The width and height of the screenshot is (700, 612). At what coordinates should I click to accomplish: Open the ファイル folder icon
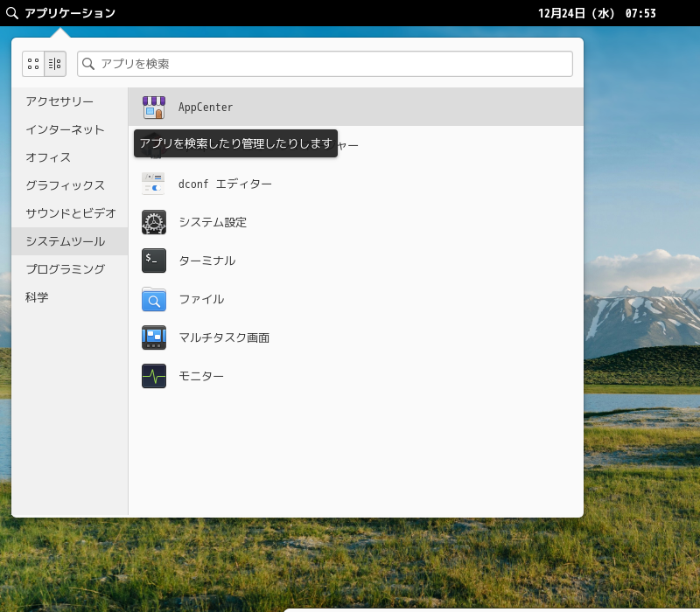pyautogui.click(x=154, y=299)
